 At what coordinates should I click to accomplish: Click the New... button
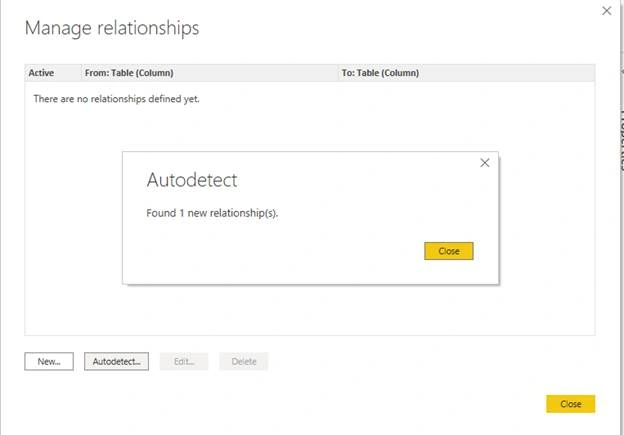(x=49, y=361)
